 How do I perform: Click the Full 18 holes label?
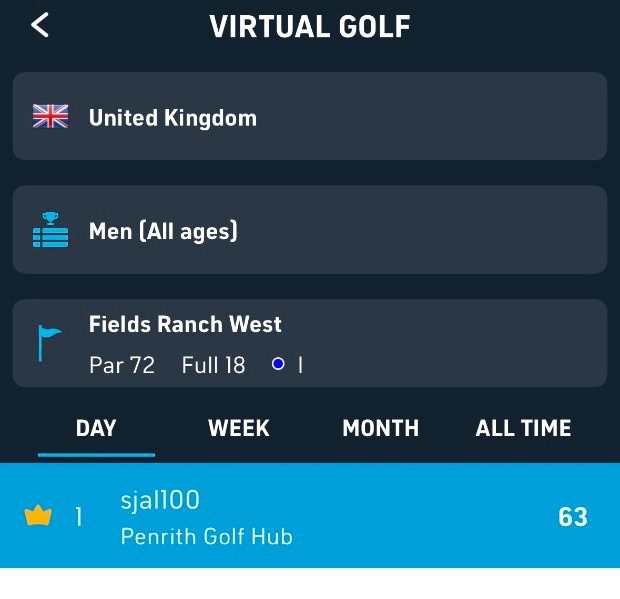pos(213,365)
